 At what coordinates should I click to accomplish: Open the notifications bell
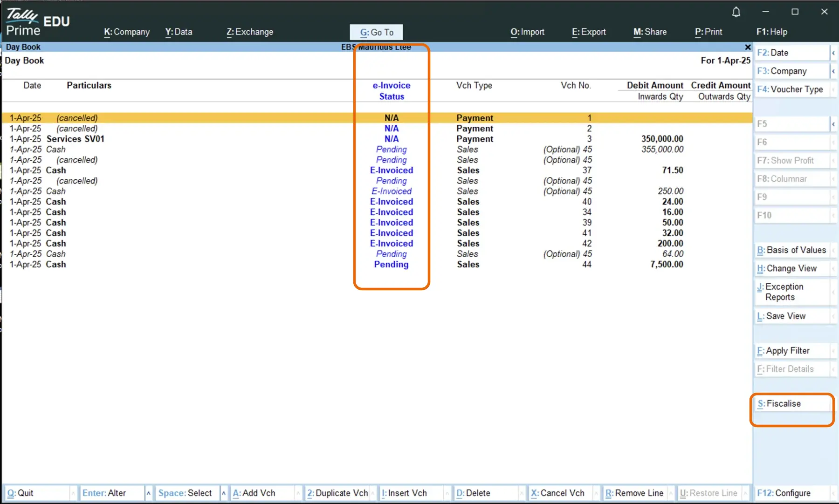[x=736, y=12]
